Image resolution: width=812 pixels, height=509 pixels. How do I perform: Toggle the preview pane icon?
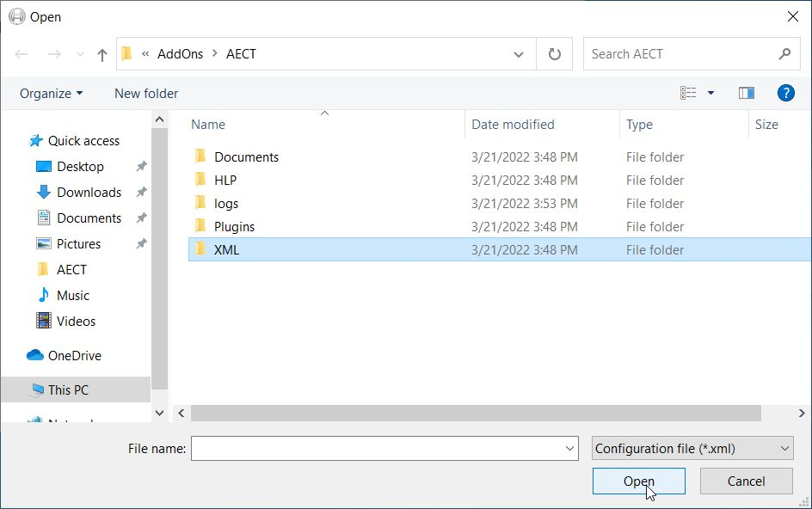[746, 93]
